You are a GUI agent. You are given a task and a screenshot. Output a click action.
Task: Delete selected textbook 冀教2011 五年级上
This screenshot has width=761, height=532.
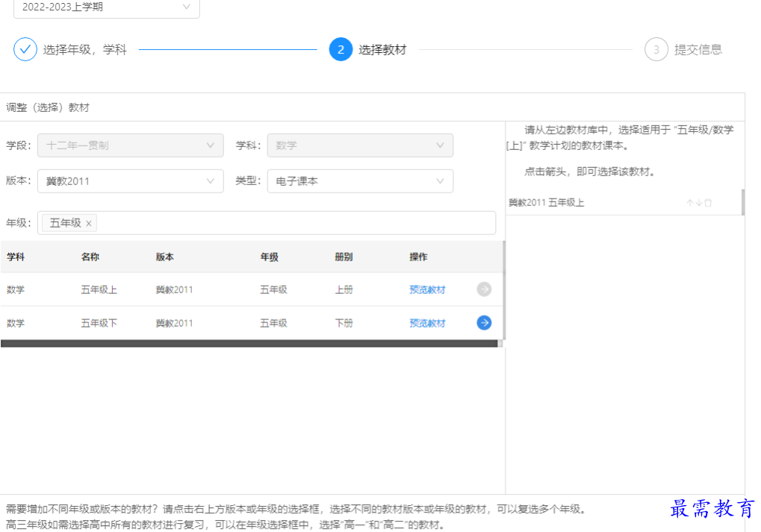click(x=708, y=203)
